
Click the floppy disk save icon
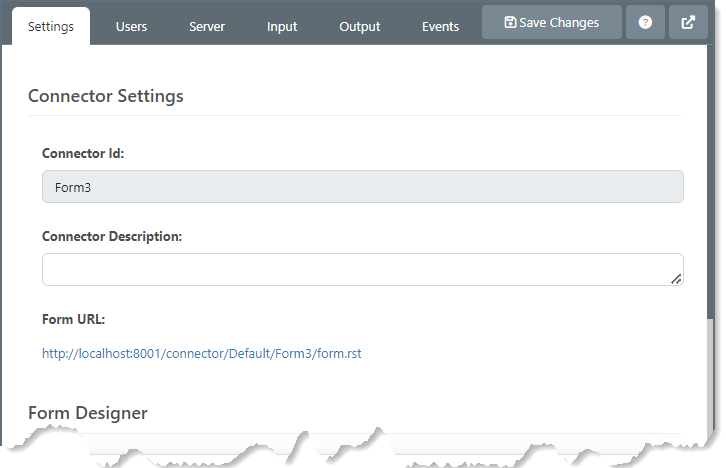pyautogui.click(x=510, y=22)
